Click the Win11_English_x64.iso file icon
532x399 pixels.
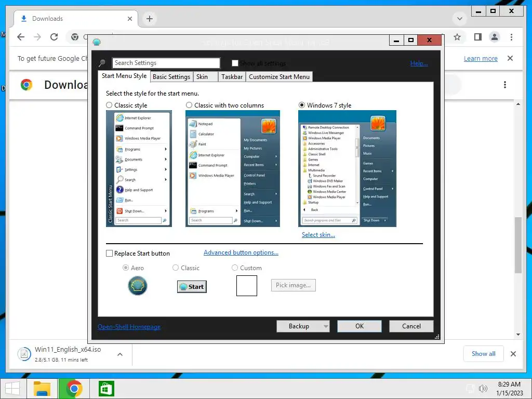[24, 354]
